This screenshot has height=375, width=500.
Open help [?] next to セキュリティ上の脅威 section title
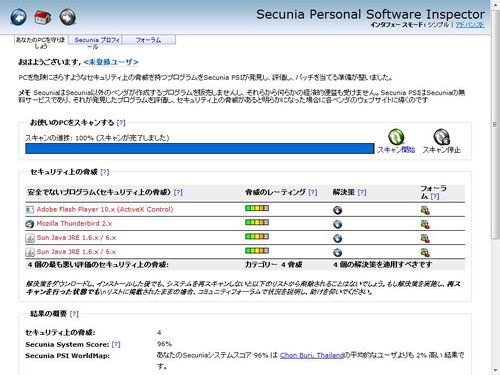[x=105, y=172]
